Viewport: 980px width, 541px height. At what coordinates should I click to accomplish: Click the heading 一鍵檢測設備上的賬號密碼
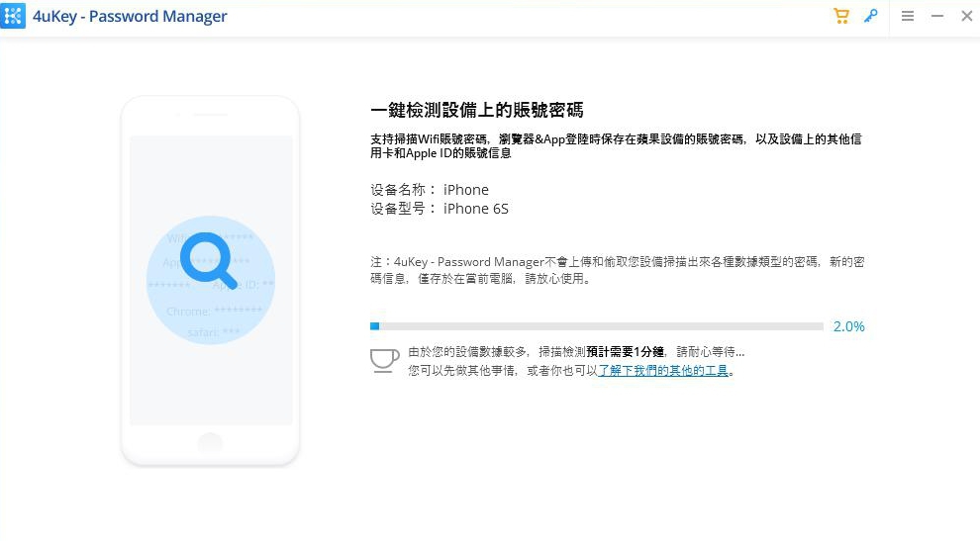[477, 110]
